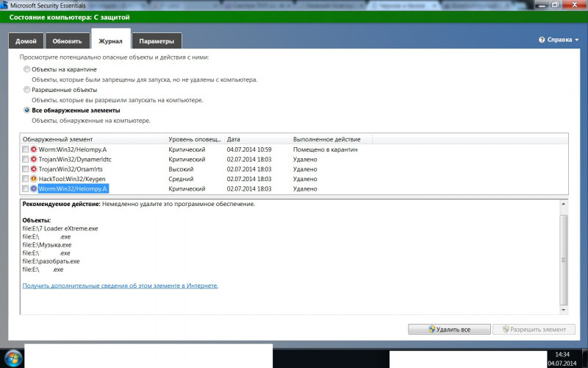This screenshot has height=368, width=588.
Task: Click the Средний alert level cell
Action: coord(181,179)
